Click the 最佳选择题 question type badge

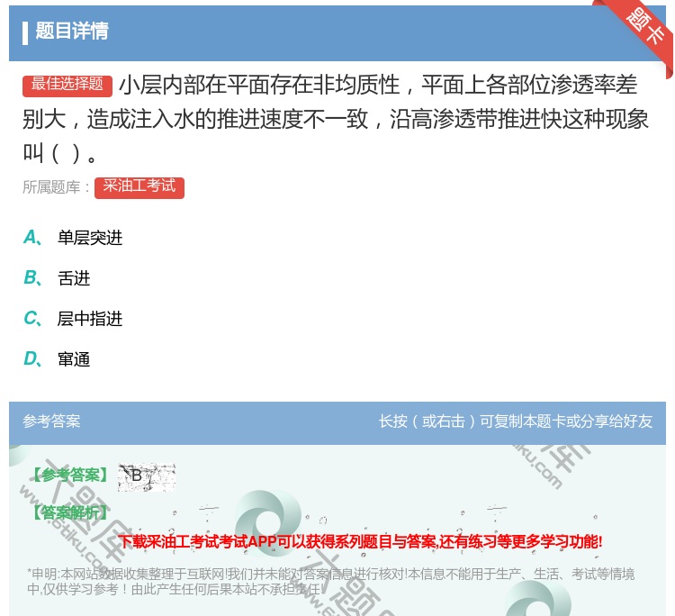pyautogui.click(x=67, y=85)
